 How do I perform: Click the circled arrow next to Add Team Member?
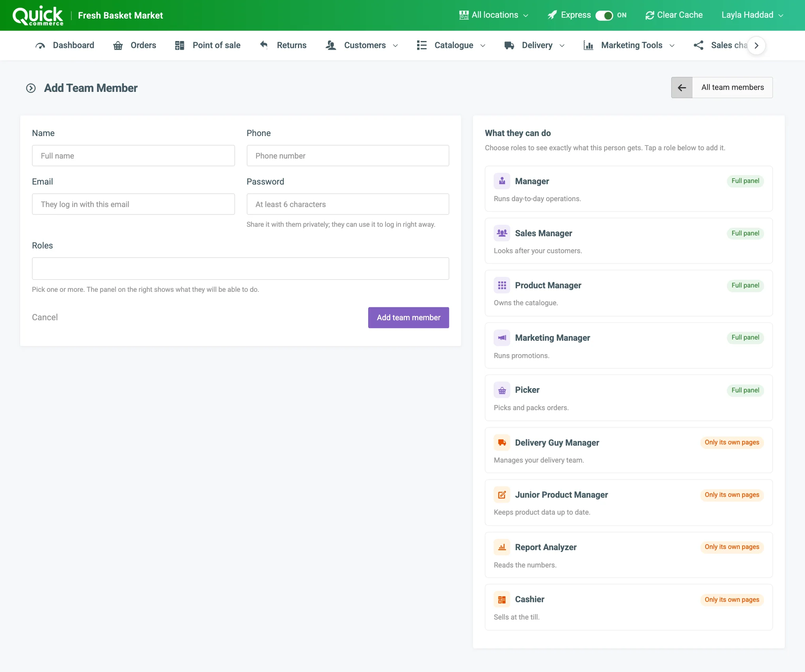click(31, 88)
